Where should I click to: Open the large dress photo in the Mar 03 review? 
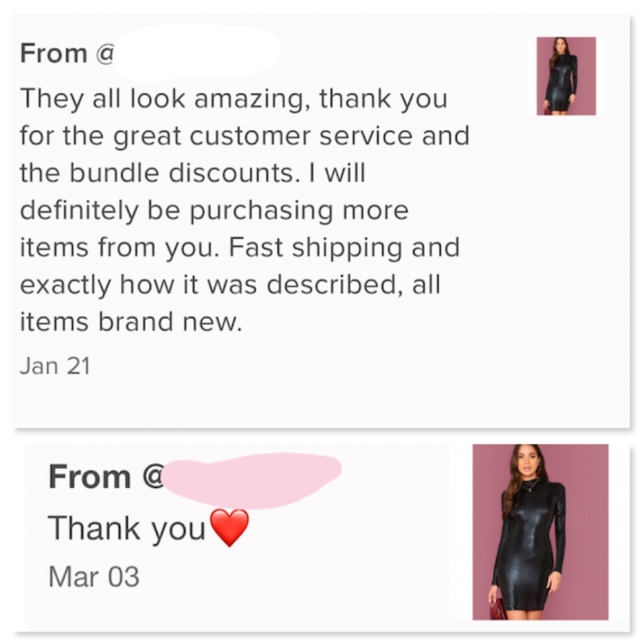coord(540,532)
